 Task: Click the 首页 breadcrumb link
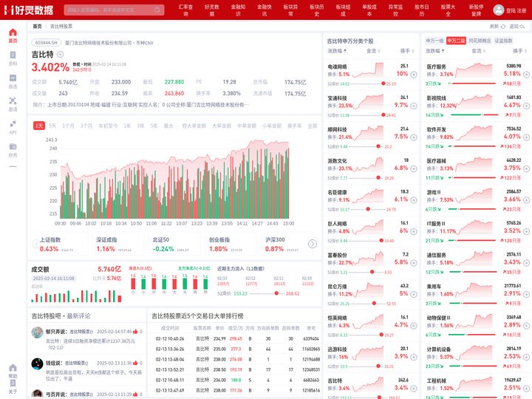point(37,26)
